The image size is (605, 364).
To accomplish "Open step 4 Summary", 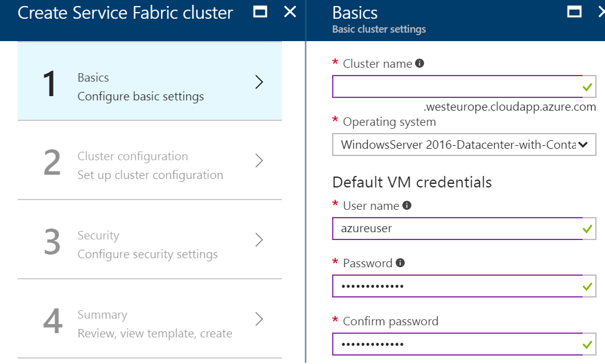I will coord(149,319).
